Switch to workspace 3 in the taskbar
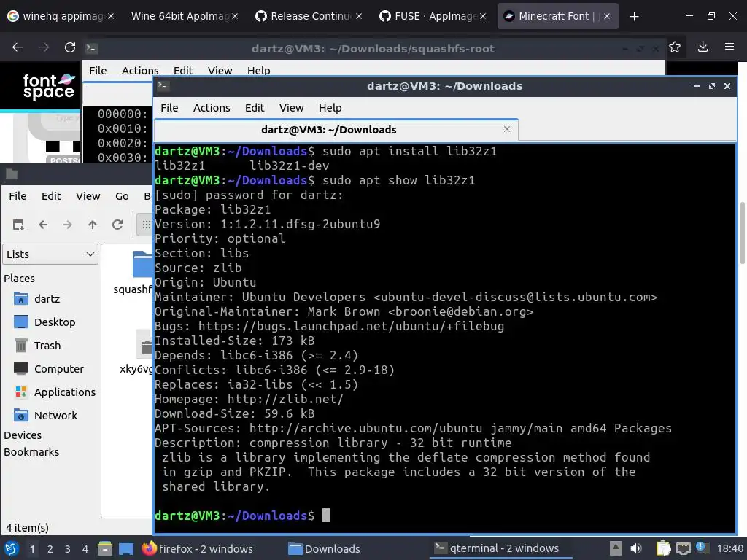This screenshot has width=747, height=560. [x=68, y=549]
